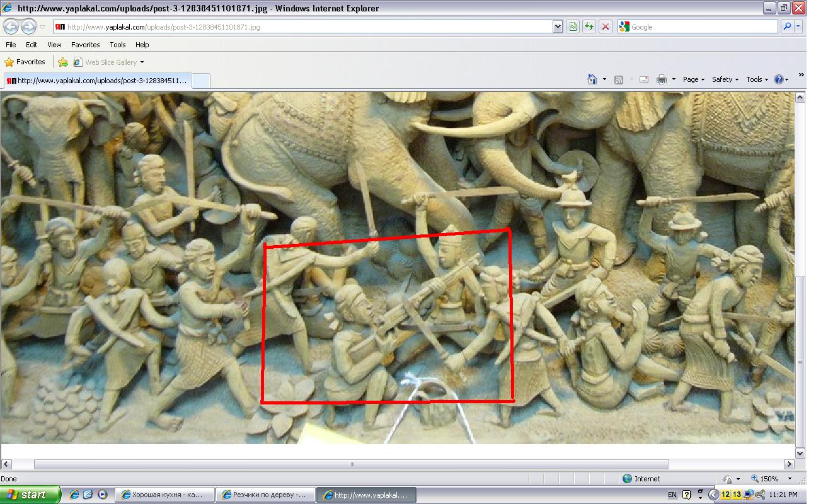Stop loading with the red X icon
828x504 pixels.
pyautogui.click(x=606, y=27)
